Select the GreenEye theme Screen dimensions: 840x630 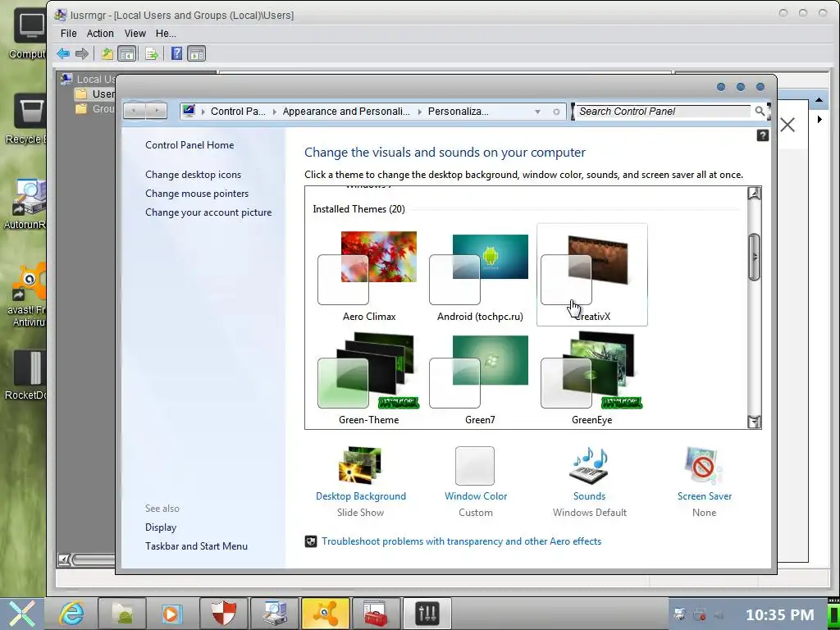click(592, 378)
